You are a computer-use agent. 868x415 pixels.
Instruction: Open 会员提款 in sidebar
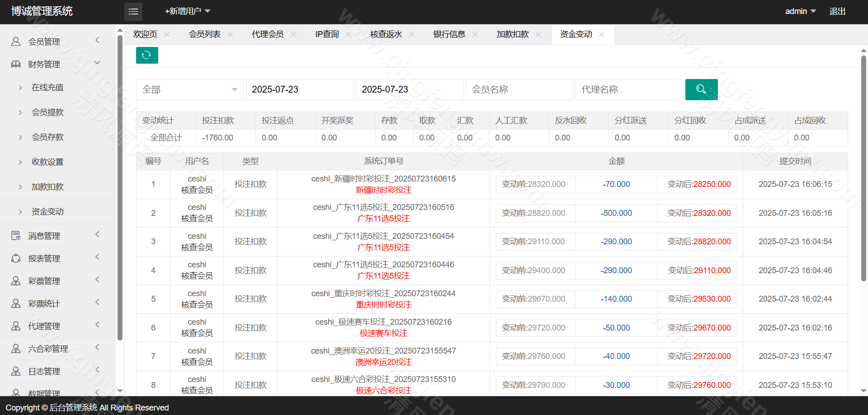tap(47, 112)
